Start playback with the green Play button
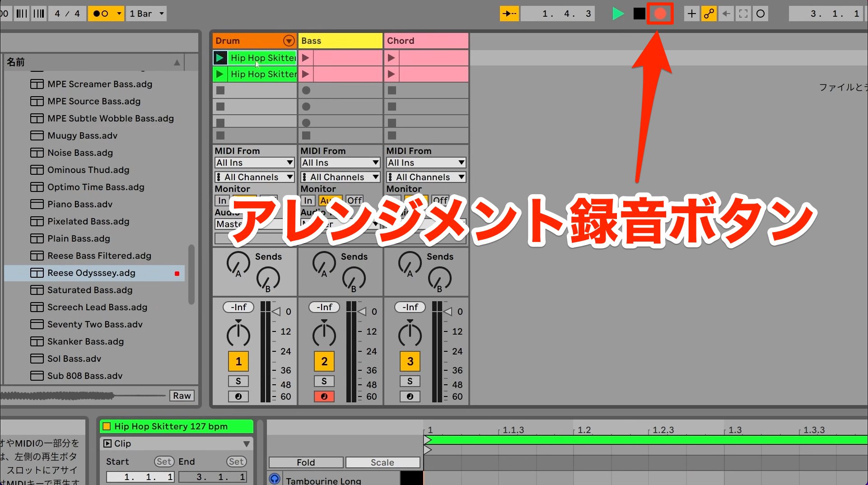 coord(618,14)
